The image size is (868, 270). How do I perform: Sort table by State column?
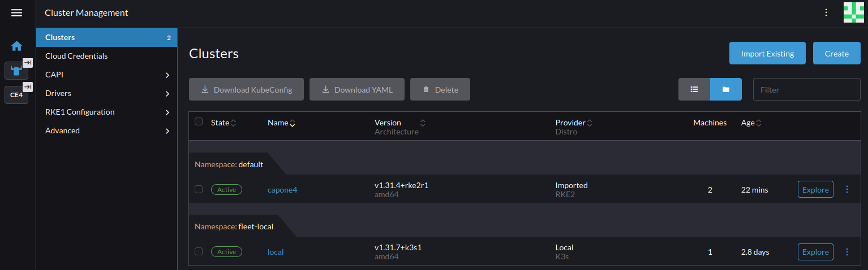point(224,123)
